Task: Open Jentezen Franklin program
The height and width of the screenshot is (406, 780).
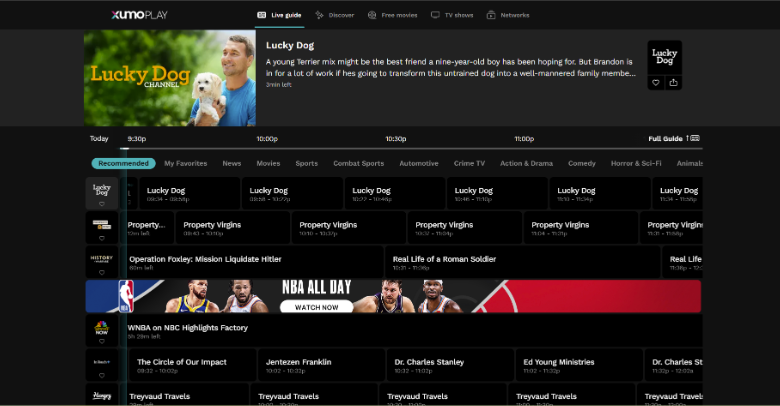Action: coord(321,365)
